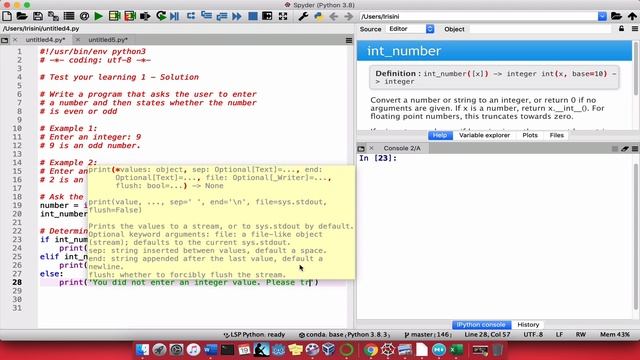Viewport: 640px width, 360px height.
Task: Re-run the last script icon
Action: [161, 16]
